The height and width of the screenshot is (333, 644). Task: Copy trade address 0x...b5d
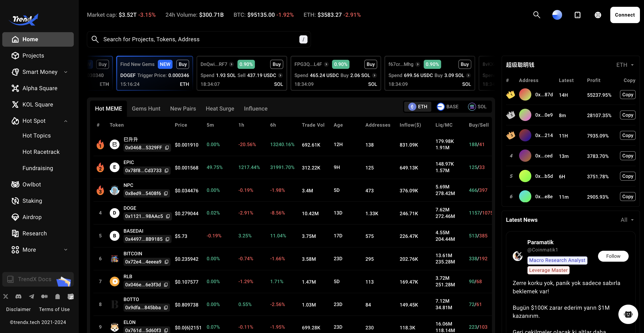[x=627, y=176]
